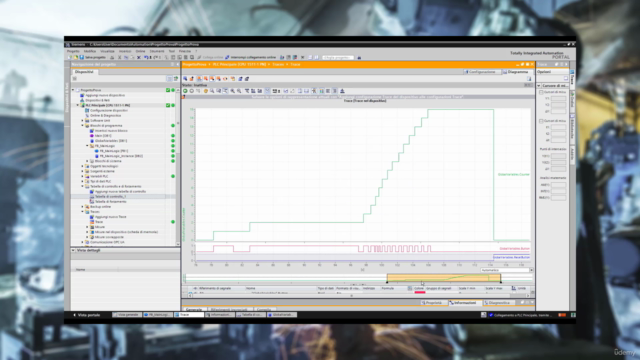Click GlobalVariables.Button legend label
640x360 pixels.
click(x=514, y=249)
